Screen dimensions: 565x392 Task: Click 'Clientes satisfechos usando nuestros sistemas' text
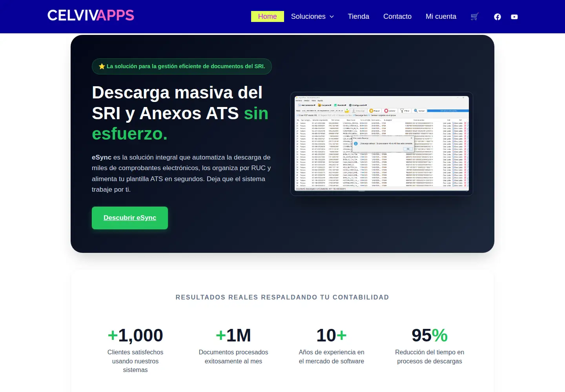click(x=135, y=361)
